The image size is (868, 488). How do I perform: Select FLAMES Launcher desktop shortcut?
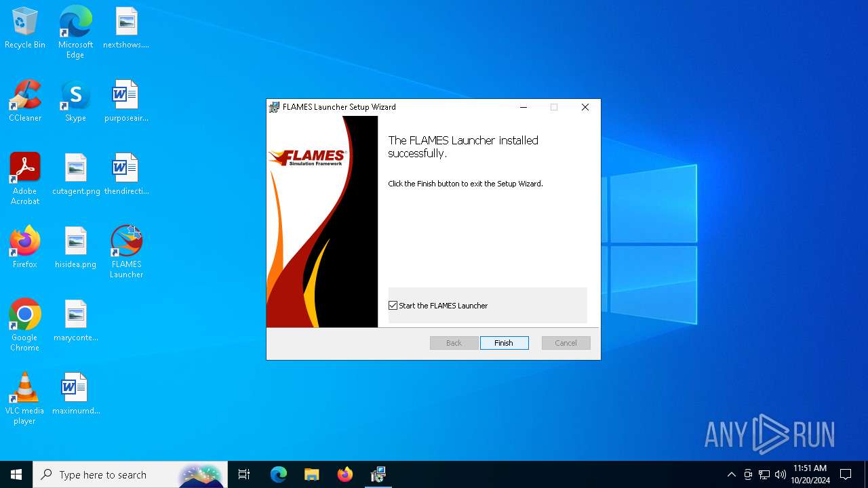[126, 252]
